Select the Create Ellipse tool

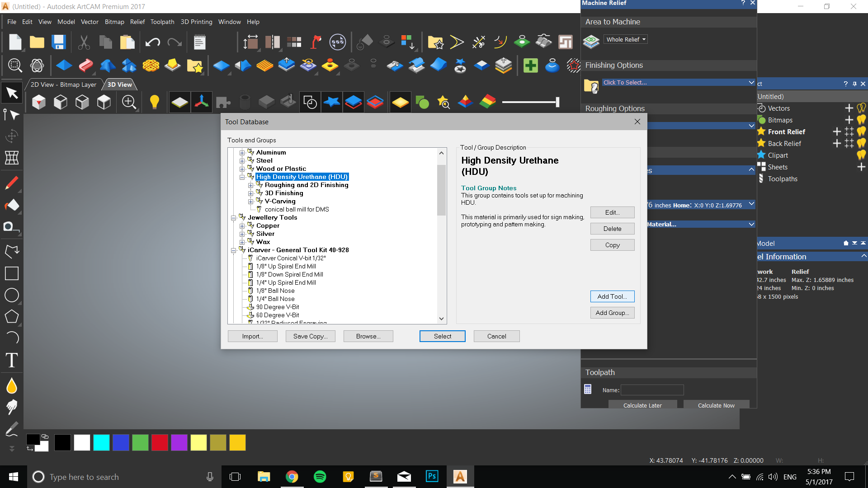(x=12, y=295)
